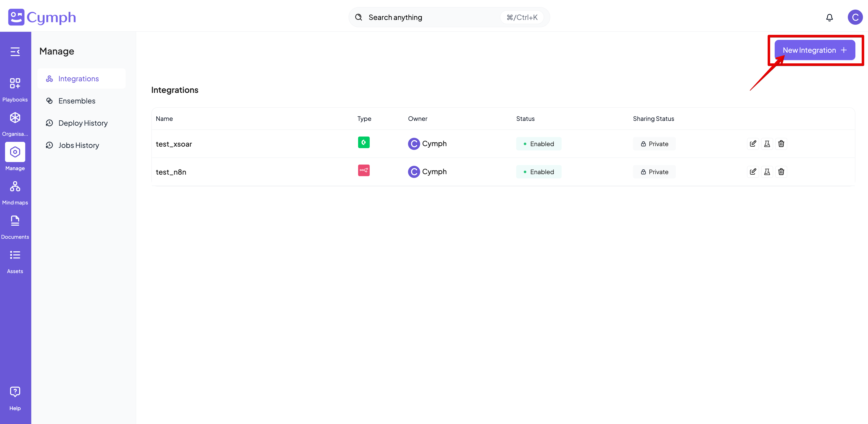
Task: Open the Playbooks section icon
Action: 15,83
